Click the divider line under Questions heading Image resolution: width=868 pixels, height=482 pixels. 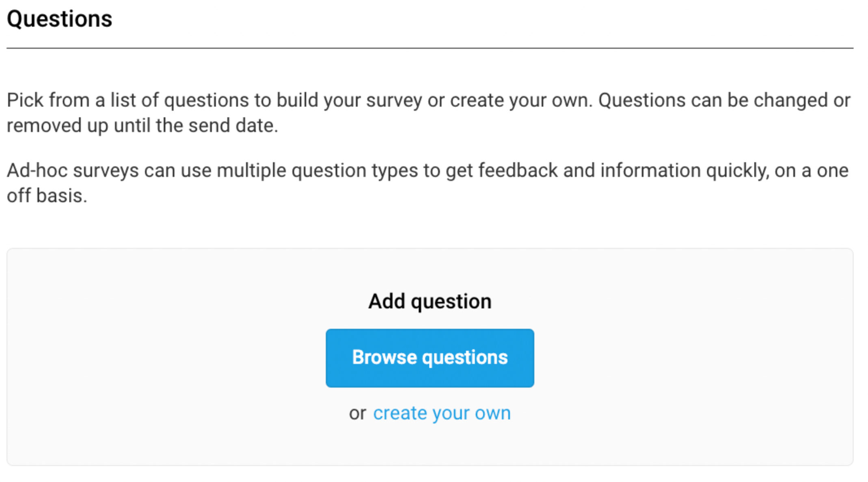430,48
